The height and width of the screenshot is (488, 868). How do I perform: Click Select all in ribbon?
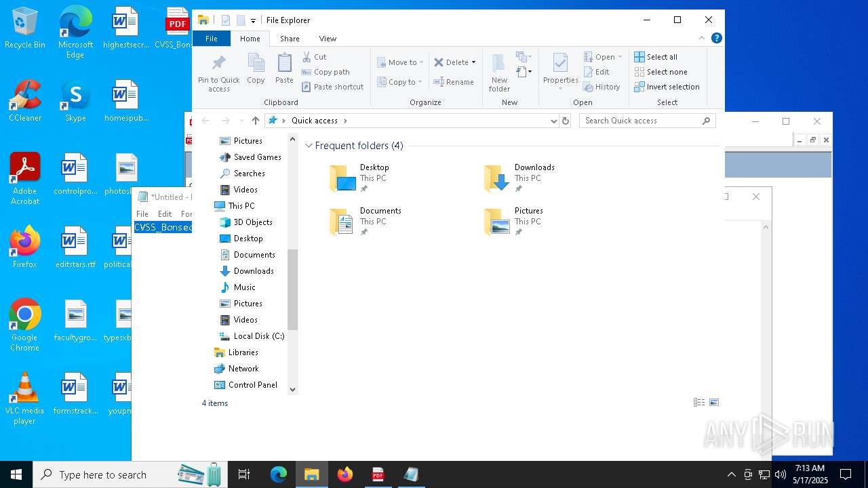click(656, 57)
